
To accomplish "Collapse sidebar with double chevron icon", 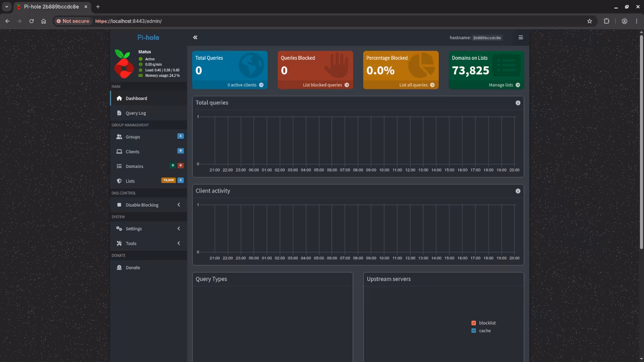I will (x=195, y=37).
